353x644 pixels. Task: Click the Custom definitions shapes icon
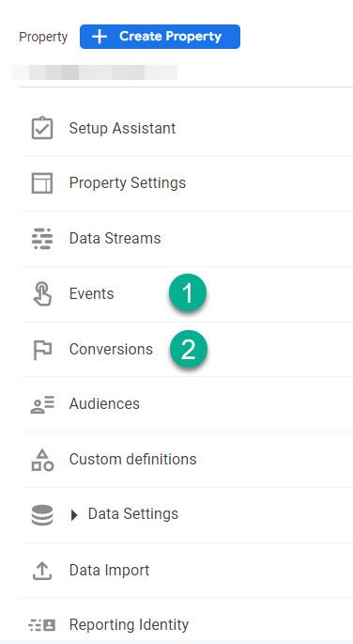click(x=42, y=460)
